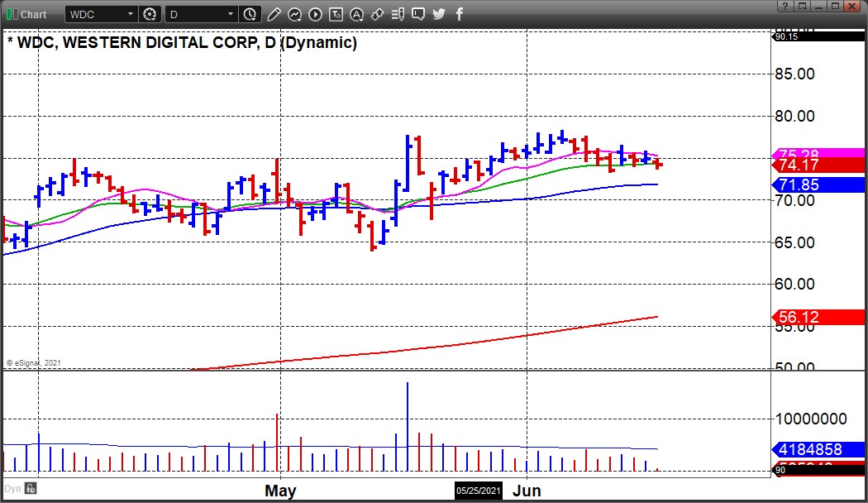The height and width of the screenshot is (503, 868).
Task: Click the 05/25/2021 date cursor label
Action: (x=479, y=491)
